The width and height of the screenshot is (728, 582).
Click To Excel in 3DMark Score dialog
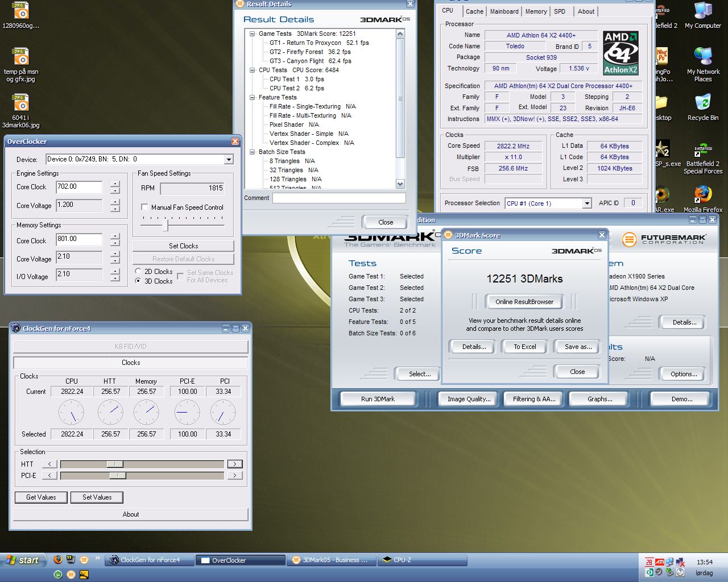pyautogui.click(x=524, y=347)
